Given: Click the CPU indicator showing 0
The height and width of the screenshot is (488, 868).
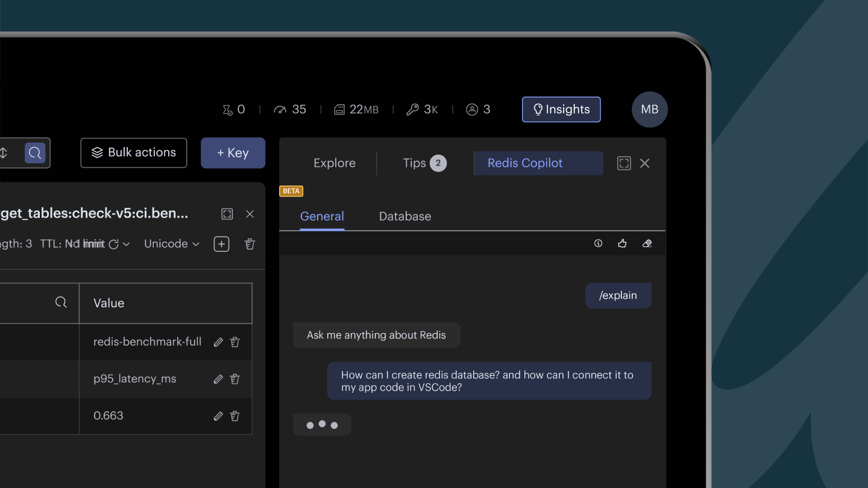Looking at the screenshot, I should tap(234, 110).
